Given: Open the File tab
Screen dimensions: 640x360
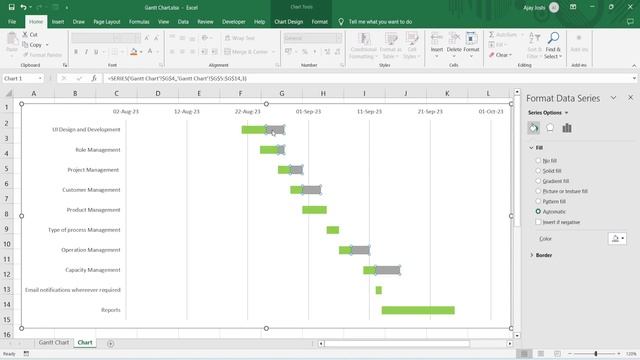Looking at the screenshot, I should (12, 22).
